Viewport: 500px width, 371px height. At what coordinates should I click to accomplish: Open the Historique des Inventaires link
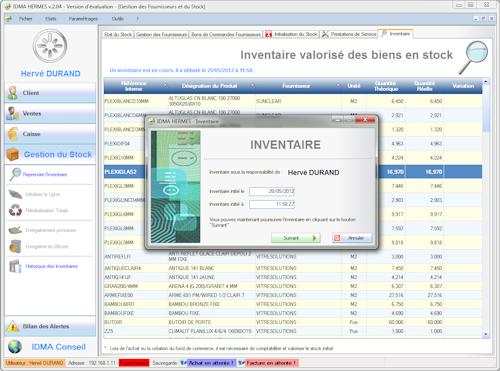click(52, 266)
